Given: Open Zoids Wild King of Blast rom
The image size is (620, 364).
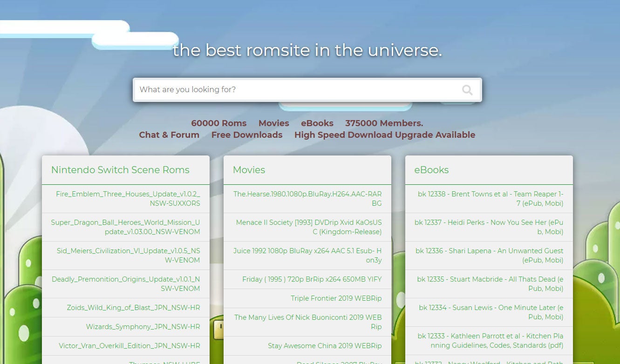Looking at the screenshot, I should coord(133,308).
